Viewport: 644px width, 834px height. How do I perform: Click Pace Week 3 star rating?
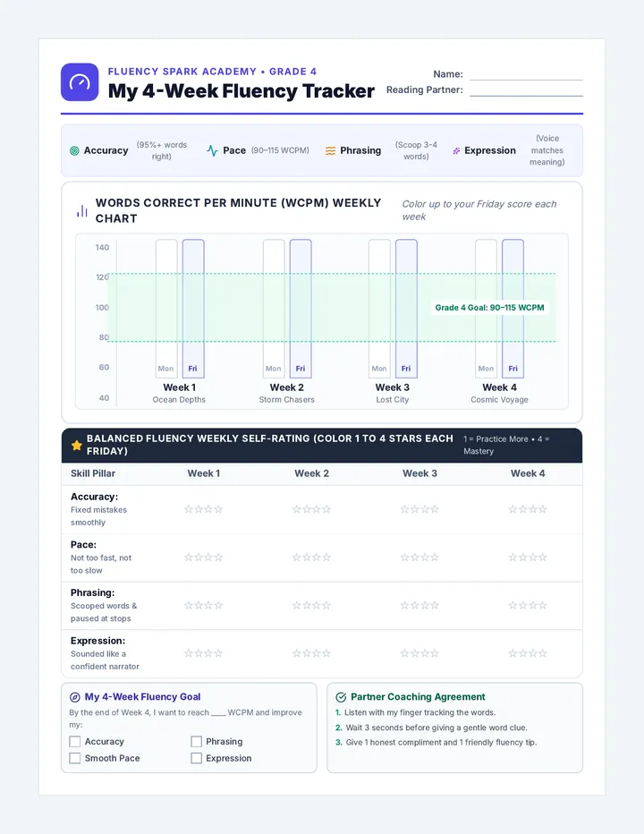point(419,557)
